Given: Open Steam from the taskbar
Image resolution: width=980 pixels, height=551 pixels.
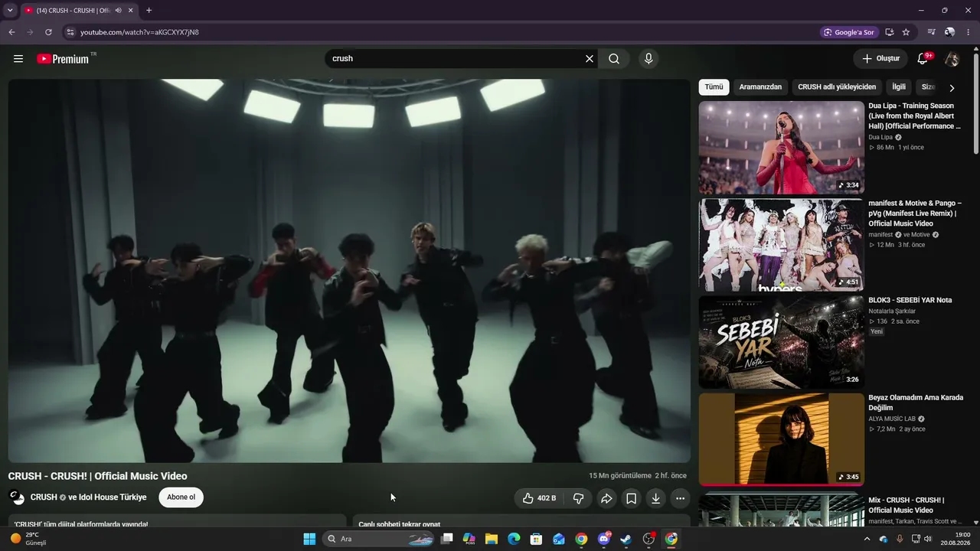Looking at the screenshot, I should point(626,539).
